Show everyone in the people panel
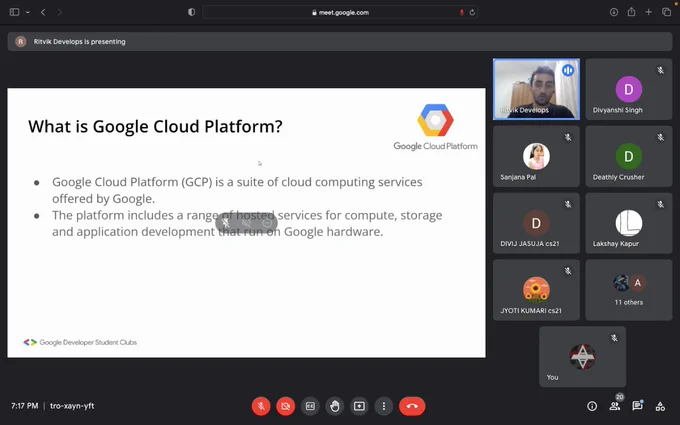Screen dimensions: 680x425 (615, 406)
